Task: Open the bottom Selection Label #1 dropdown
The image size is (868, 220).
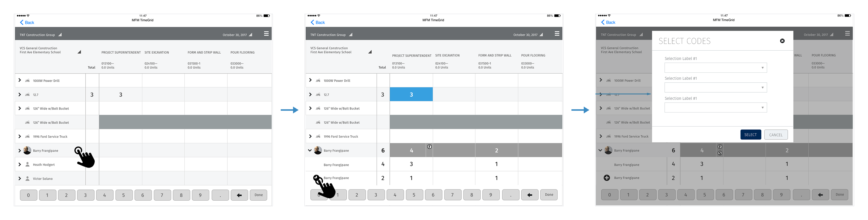Action: coord(716,108)
